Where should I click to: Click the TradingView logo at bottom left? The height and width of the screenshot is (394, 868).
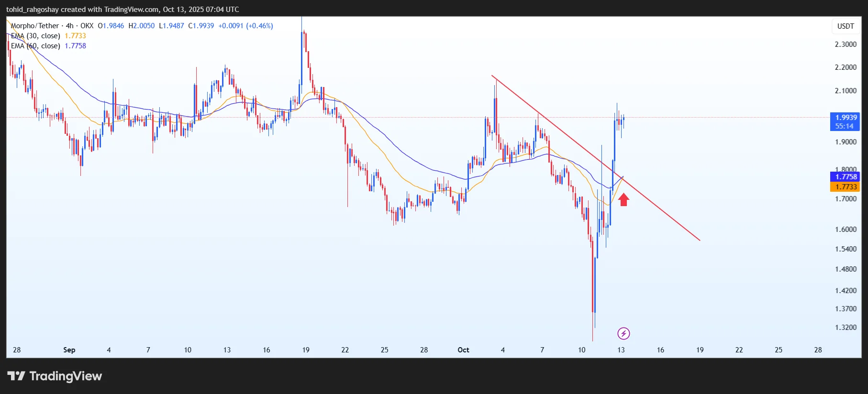tap(55, 376)
